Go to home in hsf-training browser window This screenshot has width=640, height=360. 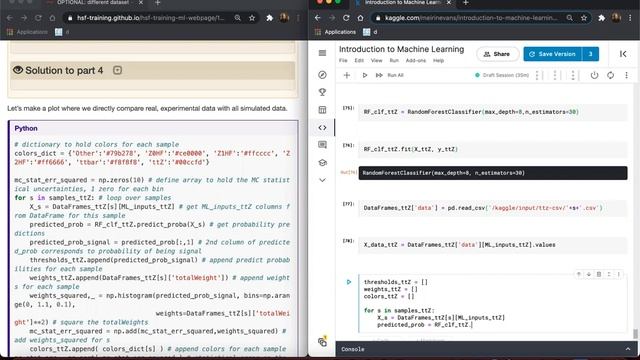[x=52, y=18]
